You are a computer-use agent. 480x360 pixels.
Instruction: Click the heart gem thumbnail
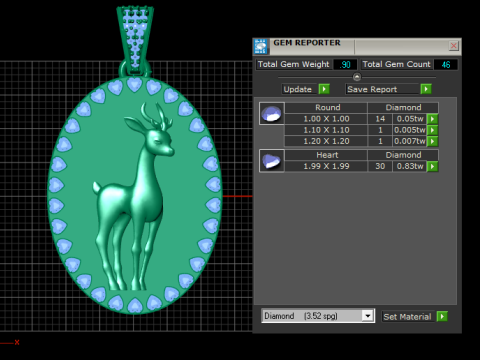[272, 161]
